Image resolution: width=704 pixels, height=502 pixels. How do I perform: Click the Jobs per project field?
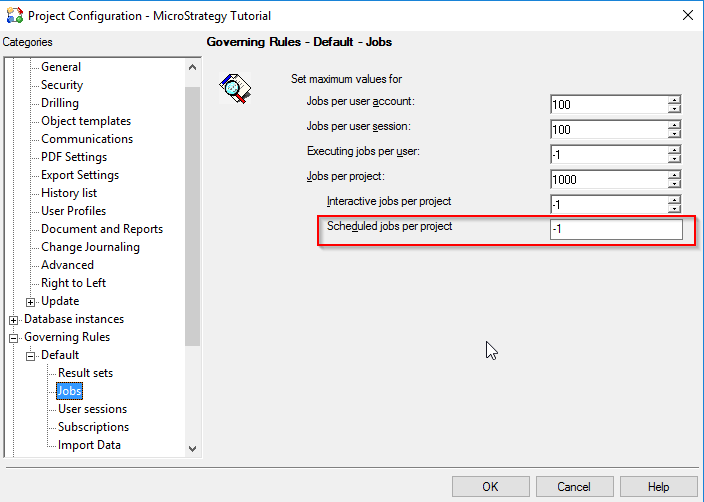tap(609, 180)
